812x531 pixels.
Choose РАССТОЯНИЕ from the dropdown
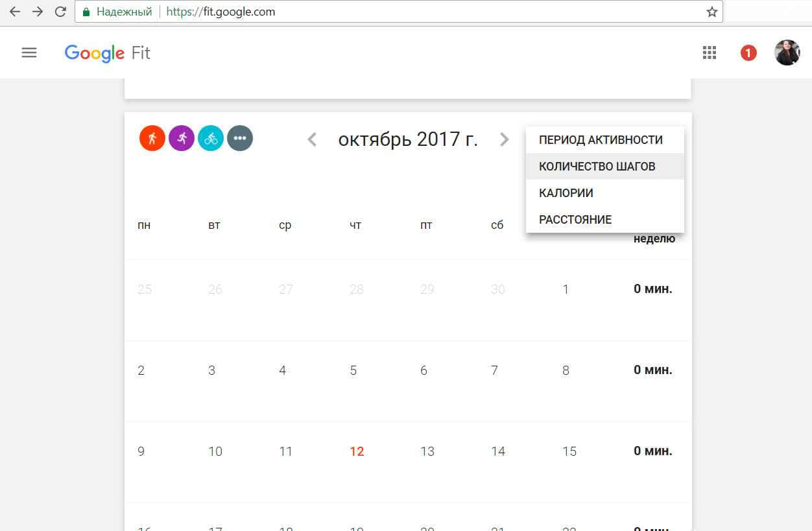(575, 220)
